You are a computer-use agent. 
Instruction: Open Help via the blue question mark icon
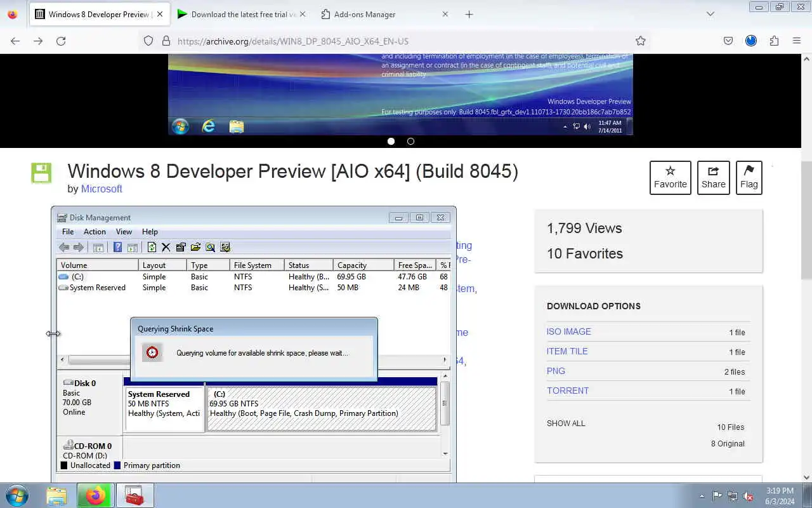coord(117,247)
